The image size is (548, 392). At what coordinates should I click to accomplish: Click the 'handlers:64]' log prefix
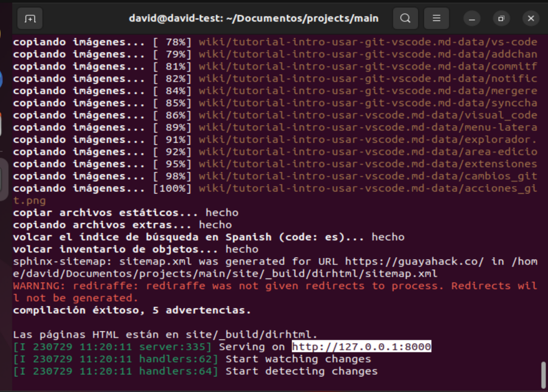click(x=178, y=371)
